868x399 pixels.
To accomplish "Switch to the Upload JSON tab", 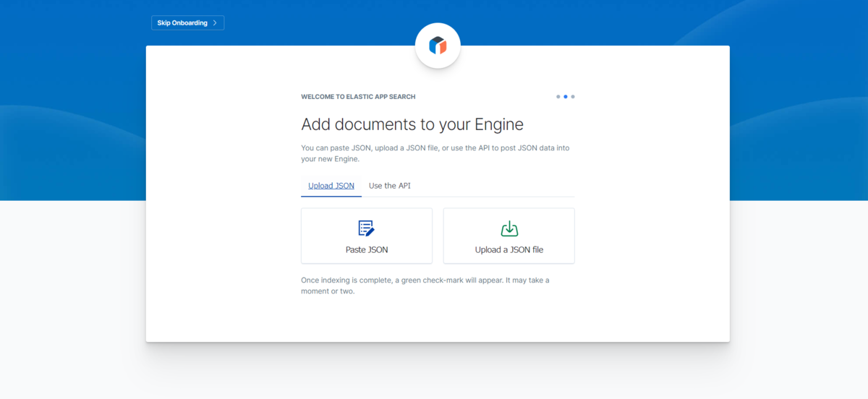I will pos(331,186).
